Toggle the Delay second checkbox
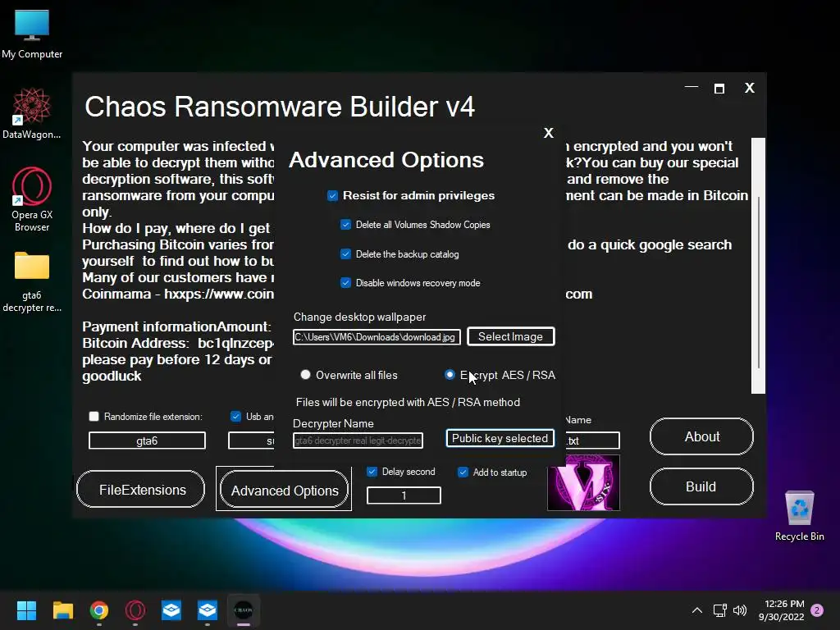The image size is (840, 630). [x=372, y=472]
